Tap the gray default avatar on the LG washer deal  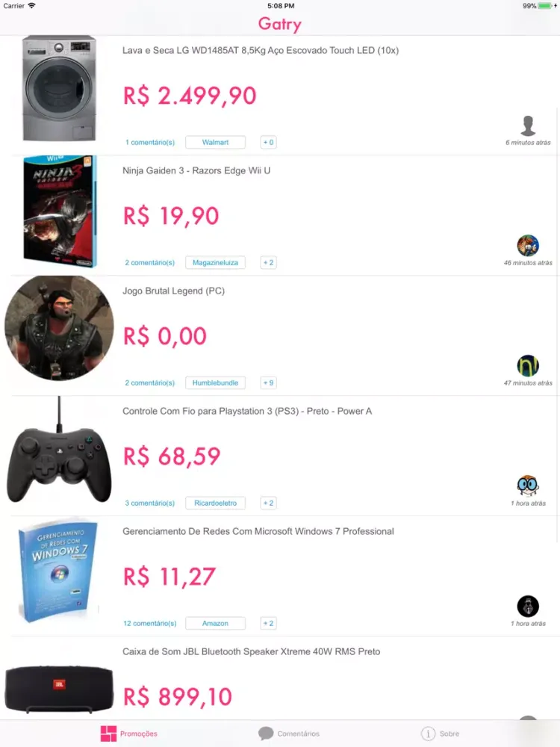[528, 125]
